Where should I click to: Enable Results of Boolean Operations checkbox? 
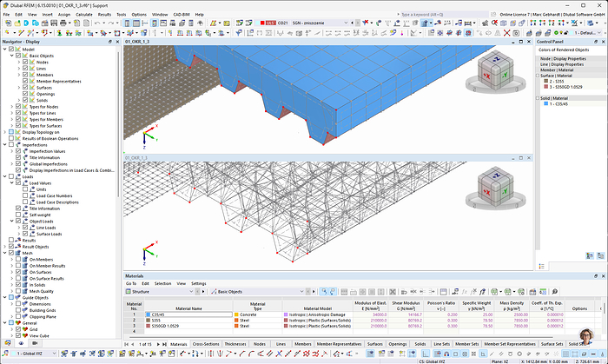[11, 138]
